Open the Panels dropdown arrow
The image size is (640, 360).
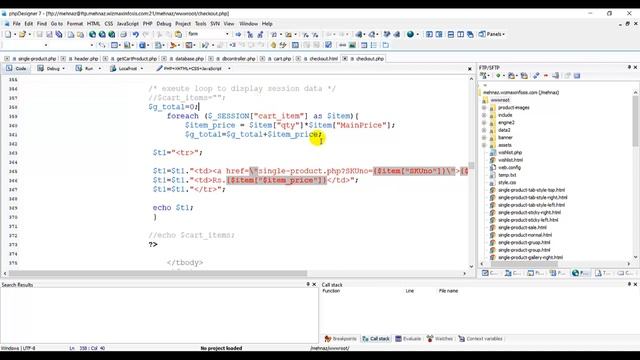504,34
